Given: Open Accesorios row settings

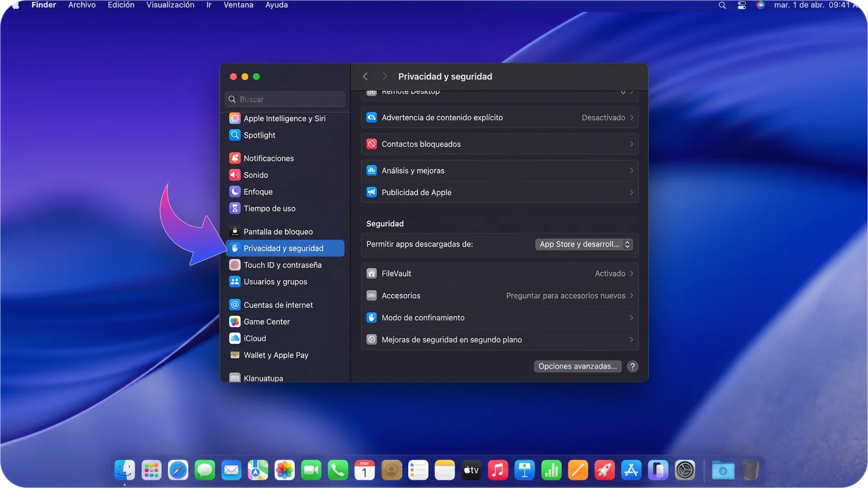Looking at the screenshot, I should (x=500, y=296).
